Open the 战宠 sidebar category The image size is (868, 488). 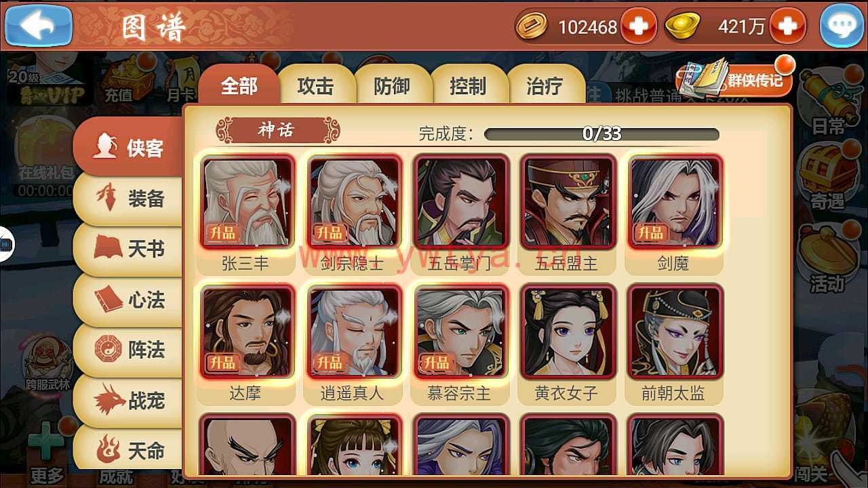[x=129, y=400]
